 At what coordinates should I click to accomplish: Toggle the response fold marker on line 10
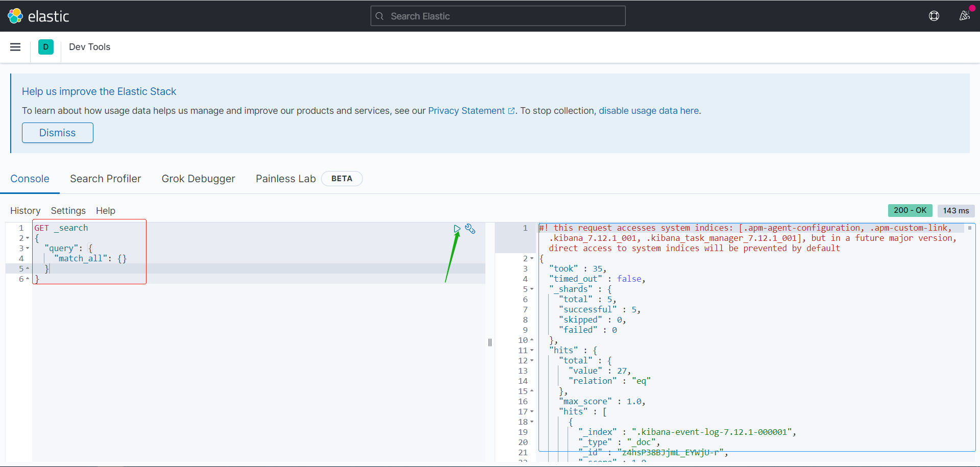click(x=532, y=340)
